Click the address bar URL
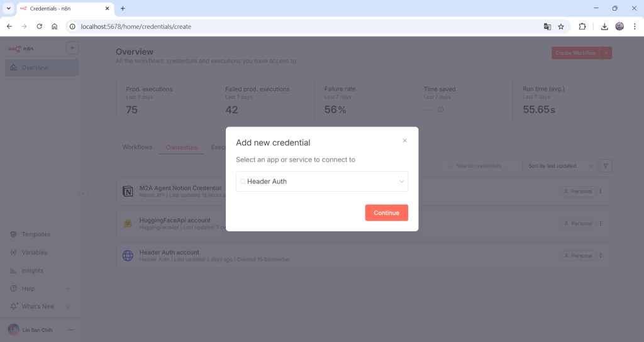644x342 pixels. (136, 26)
